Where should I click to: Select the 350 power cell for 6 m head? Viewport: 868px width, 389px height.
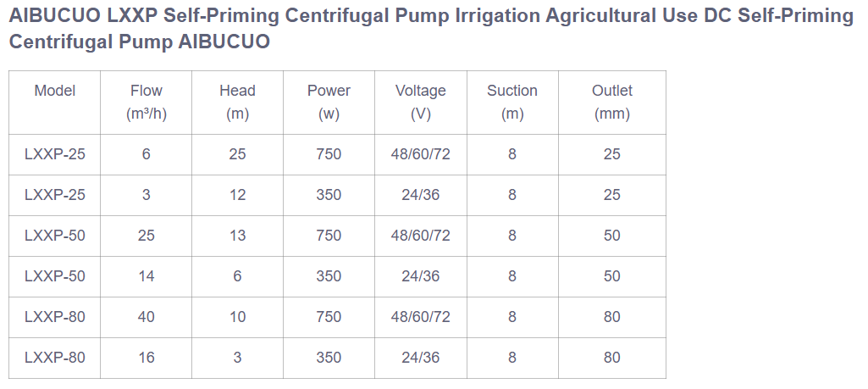[329, 276]
